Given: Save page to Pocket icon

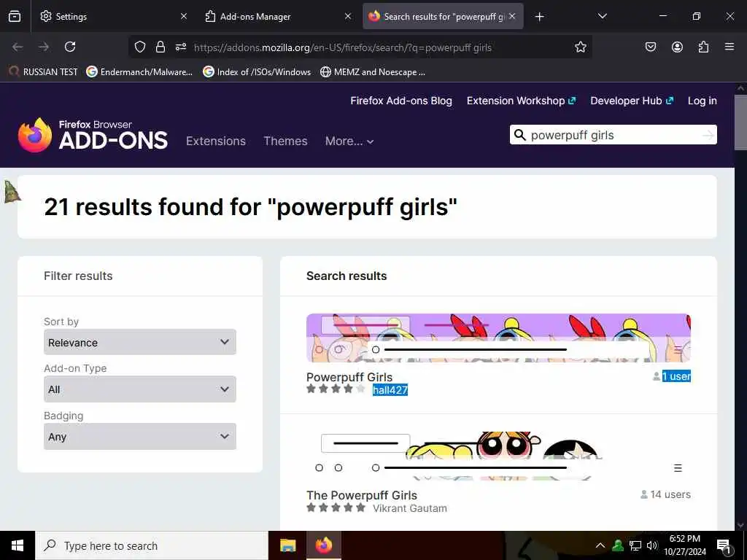Looking at the screenshot, I should pyautogui.click(x=650, y=47).
